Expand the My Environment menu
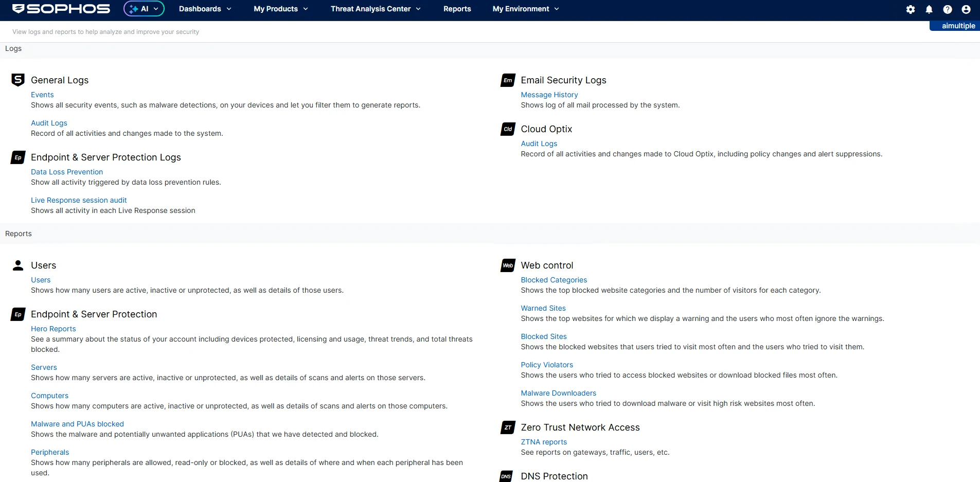Screen dimensions: 980x482 click(526, 9)
